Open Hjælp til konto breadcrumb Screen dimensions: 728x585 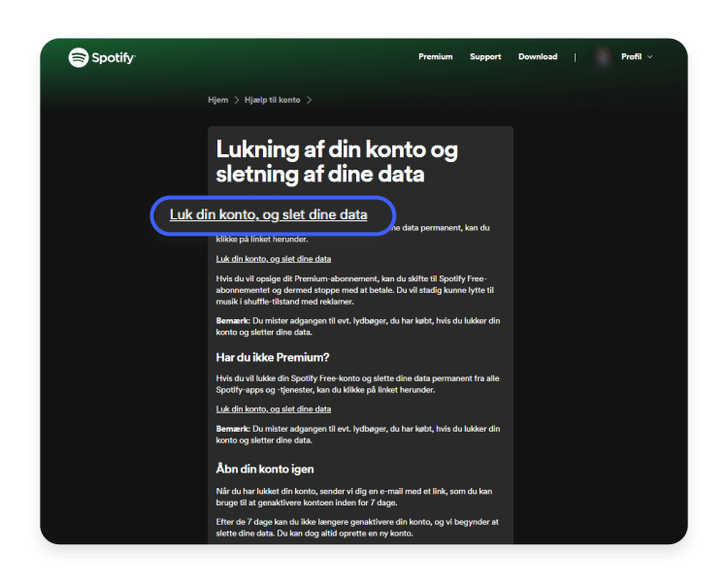272,100
